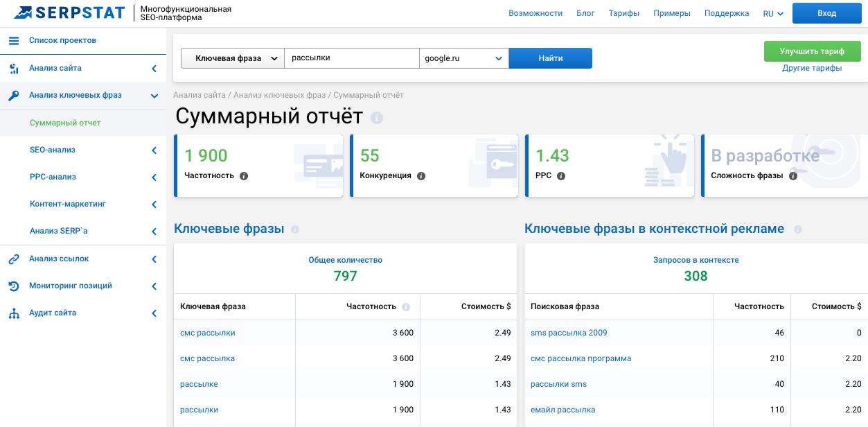Expand the SEO-анализ submenu
Screen dimensions: 868x427
tap(154, 150)
